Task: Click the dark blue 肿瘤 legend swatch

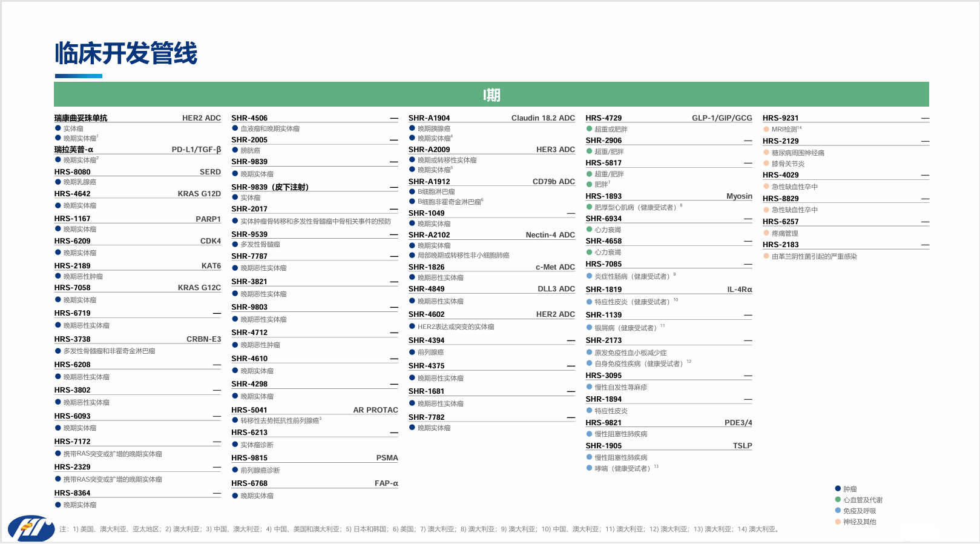Action: 838,489
